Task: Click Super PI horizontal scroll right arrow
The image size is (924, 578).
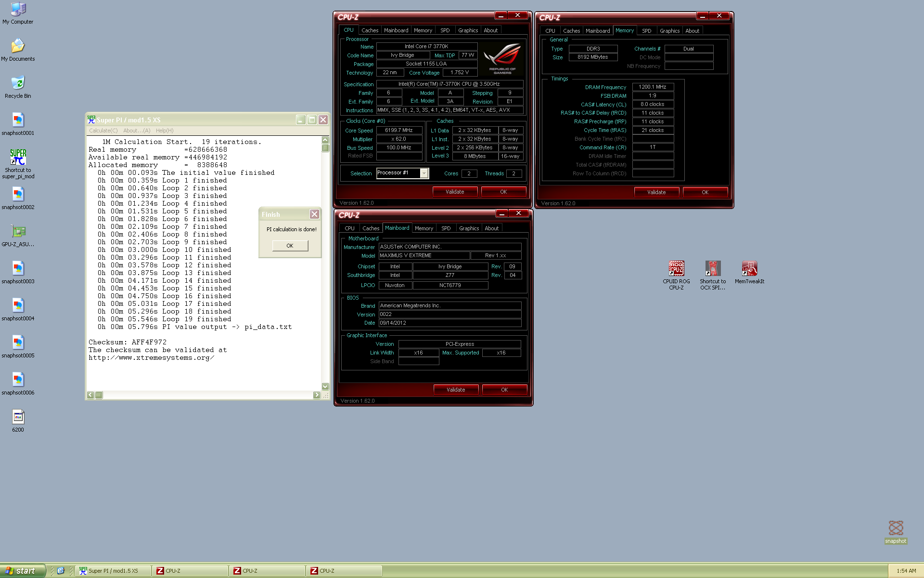Action: pos(317,395)
